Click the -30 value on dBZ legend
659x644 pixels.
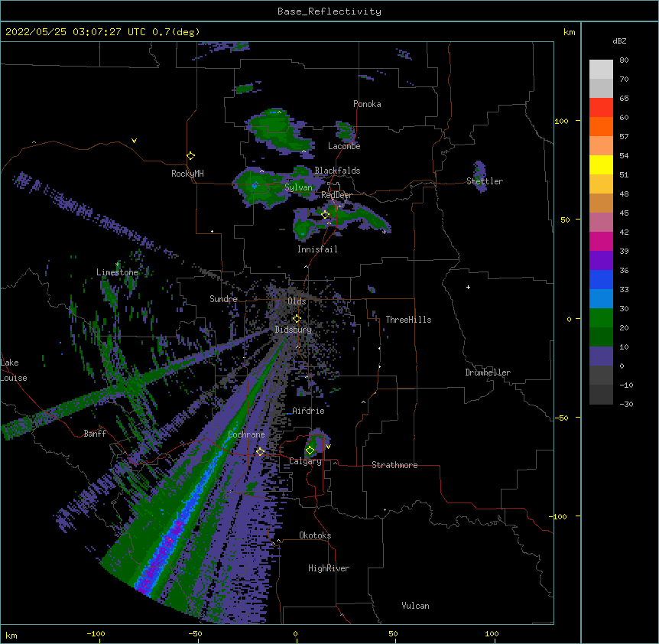[626, 405]
